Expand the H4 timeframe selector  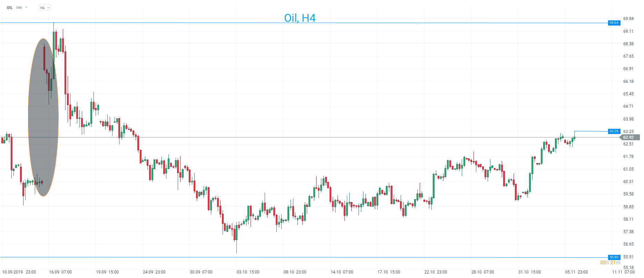tap(45, 8)
